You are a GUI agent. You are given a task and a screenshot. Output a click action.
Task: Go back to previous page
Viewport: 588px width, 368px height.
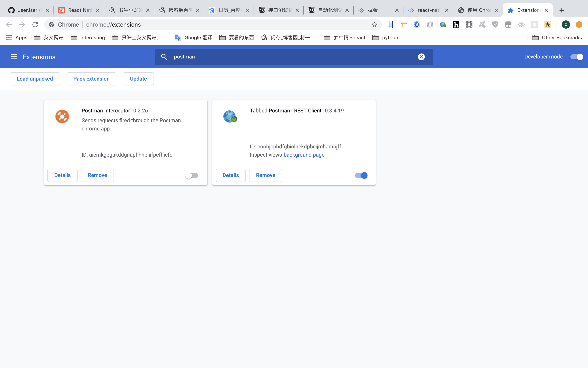pyautogui.click(x=9, y=25)
